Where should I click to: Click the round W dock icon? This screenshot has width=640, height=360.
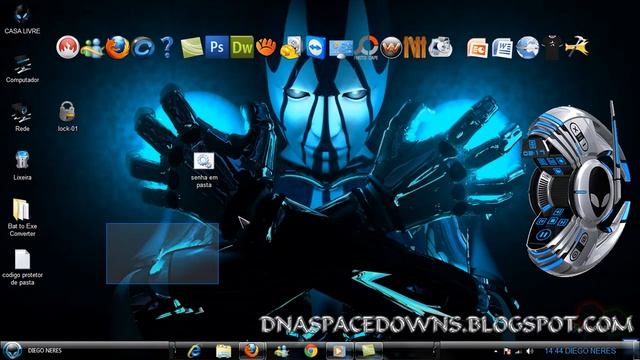click(x=391, y=48)
